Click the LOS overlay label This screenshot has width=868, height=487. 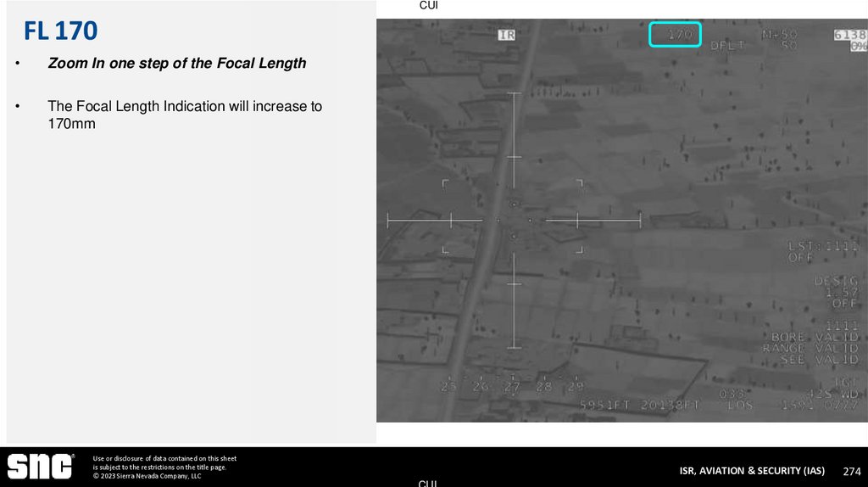(x=740, y=406)
